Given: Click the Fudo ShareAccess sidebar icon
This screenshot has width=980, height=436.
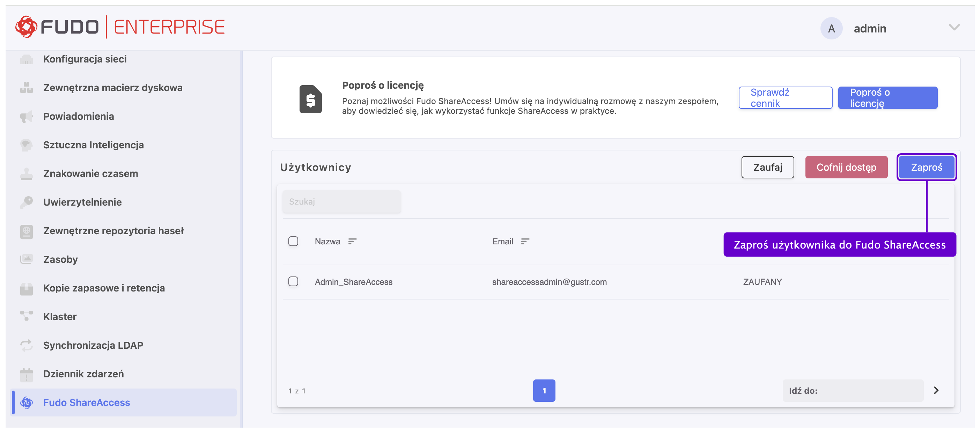Looking at the screenshot, I should pos(26,402).
